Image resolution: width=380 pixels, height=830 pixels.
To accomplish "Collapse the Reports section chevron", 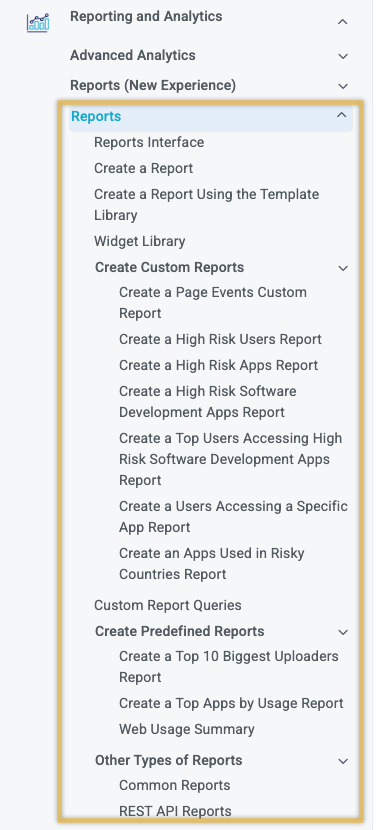I will [342, 115].
